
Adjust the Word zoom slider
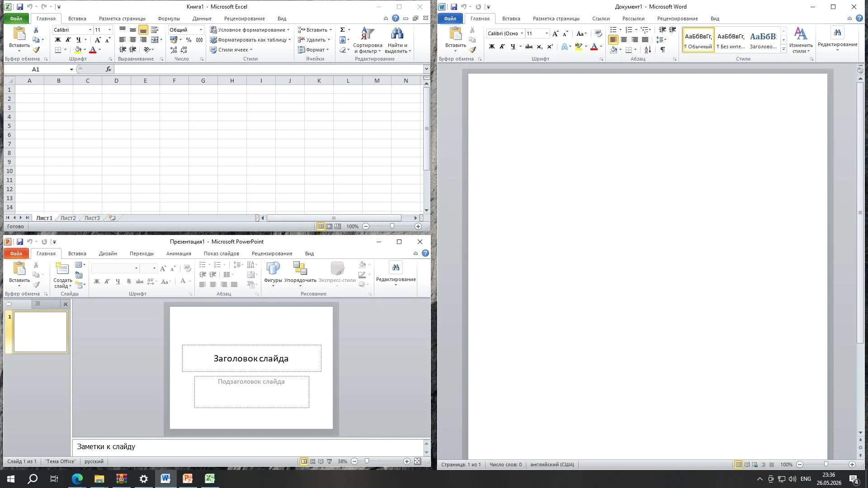tap(826, 465)
